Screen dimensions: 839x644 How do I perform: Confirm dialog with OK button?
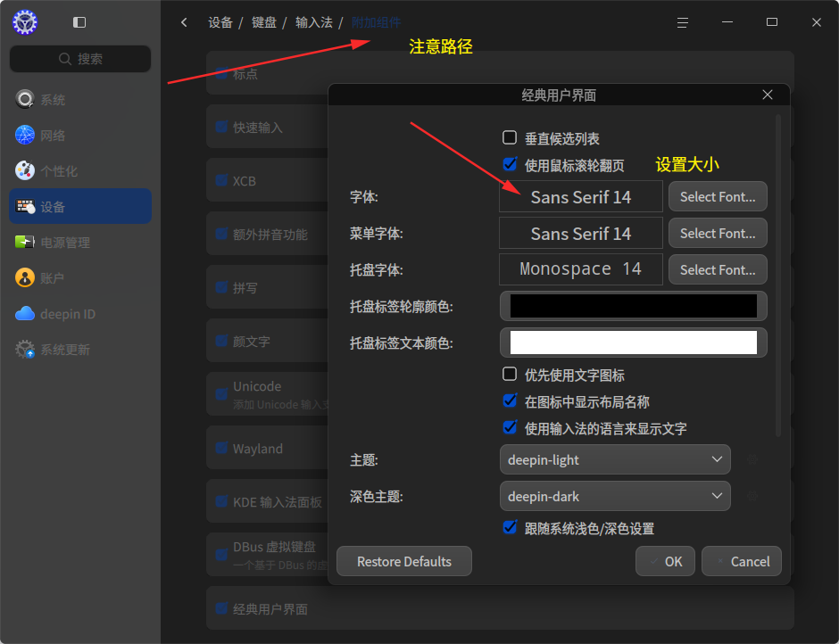coord(665,561)
